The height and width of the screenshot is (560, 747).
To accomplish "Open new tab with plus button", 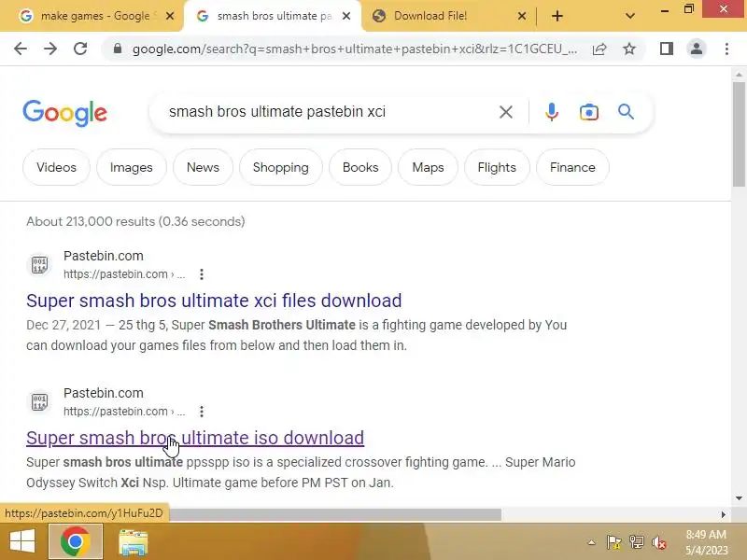I will click(557, 16).
